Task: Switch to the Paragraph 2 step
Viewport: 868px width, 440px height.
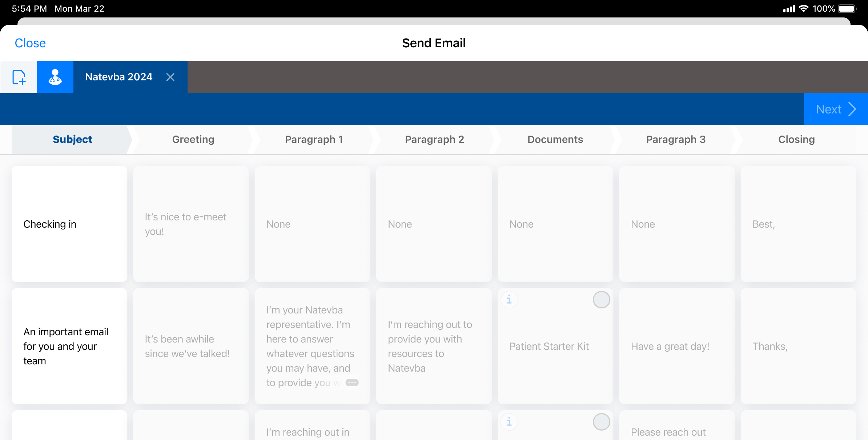Action: point(434,140)
